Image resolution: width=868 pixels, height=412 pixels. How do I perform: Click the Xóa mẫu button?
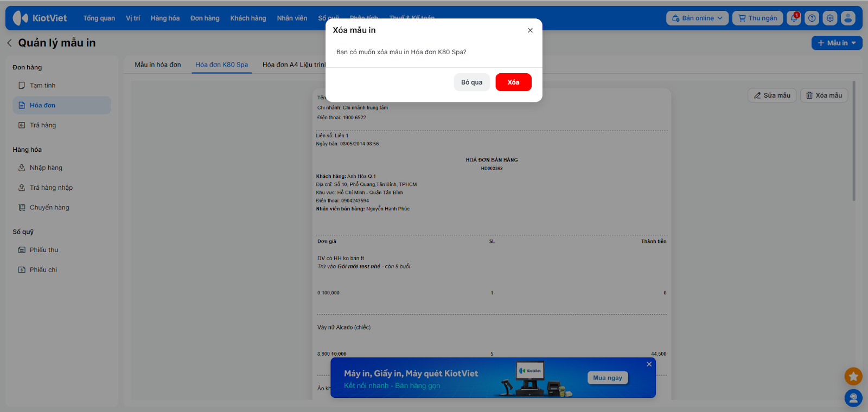(x=824, y=95)
